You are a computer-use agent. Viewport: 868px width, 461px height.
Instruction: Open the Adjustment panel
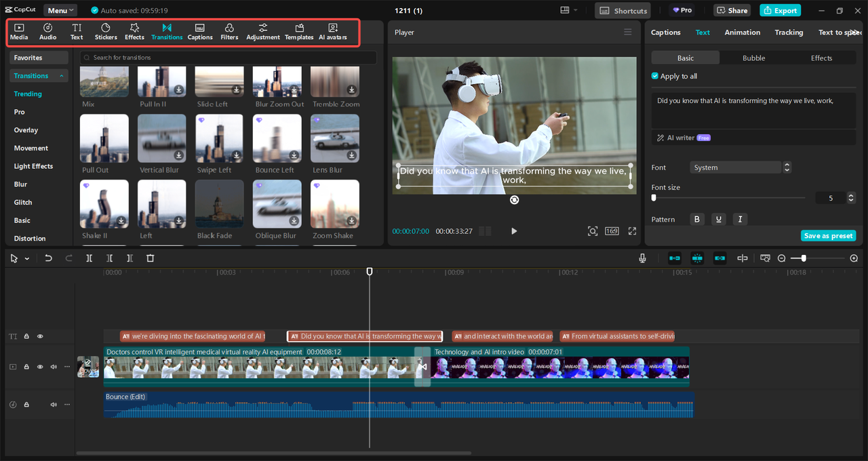click(263, 31)
